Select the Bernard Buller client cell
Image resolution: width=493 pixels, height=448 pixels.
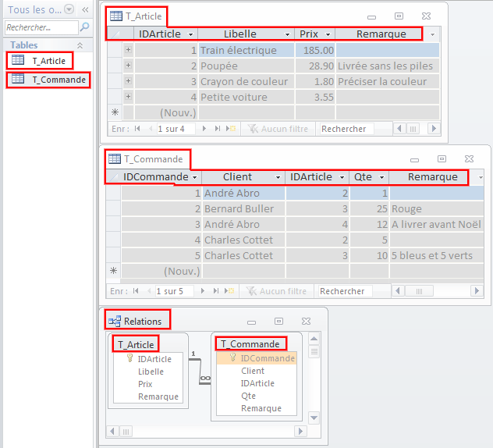point(243,209)
